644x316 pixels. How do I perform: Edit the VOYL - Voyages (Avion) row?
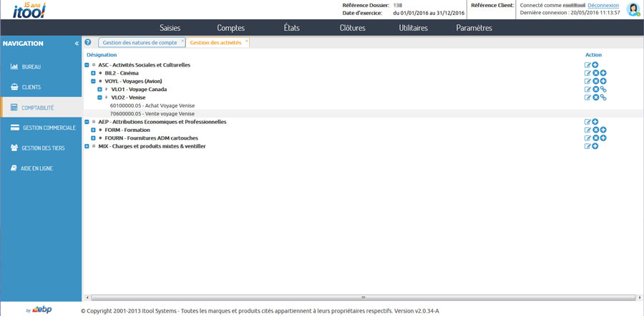tap(587, 81)
